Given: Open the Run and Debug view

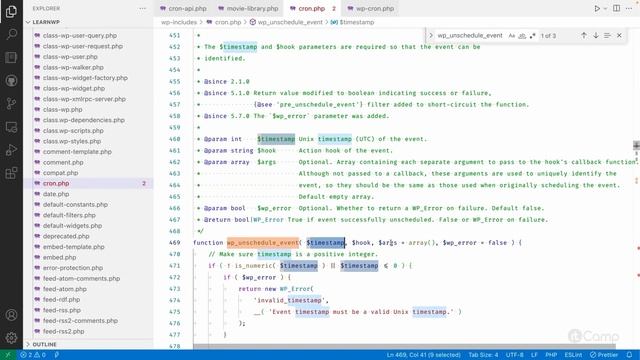Looking at the screenshot, I should tap(11, 150).
